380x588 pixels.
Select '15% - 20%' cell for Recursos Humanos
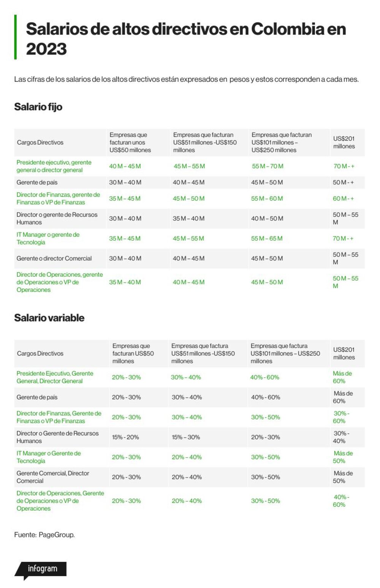125,437
